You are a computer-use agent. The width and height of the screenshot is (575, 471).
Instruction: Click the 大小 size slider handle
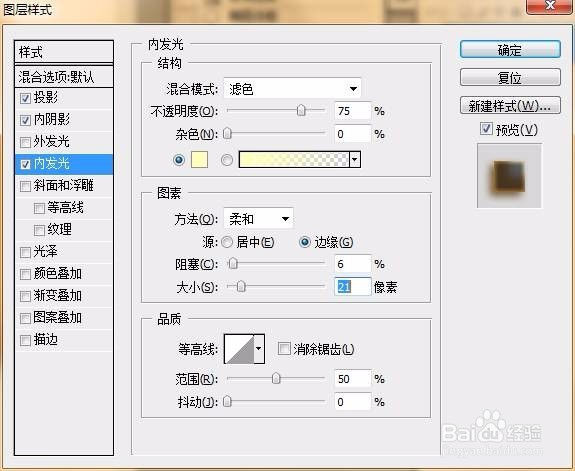tap(241, 286)
